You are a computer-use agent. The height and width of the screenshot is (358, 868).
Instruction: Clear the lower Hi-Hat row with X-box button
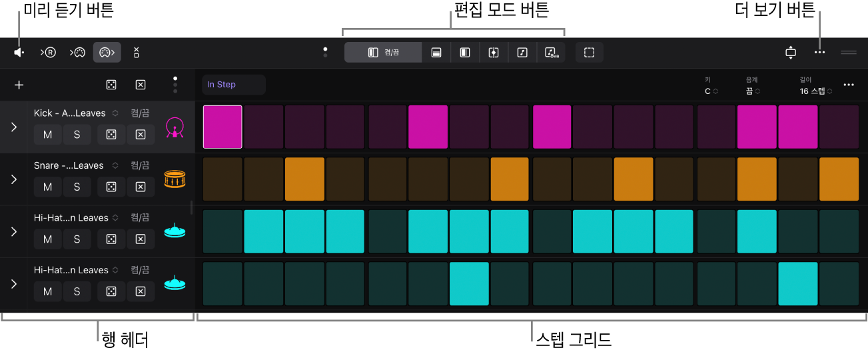pos(141,291)
